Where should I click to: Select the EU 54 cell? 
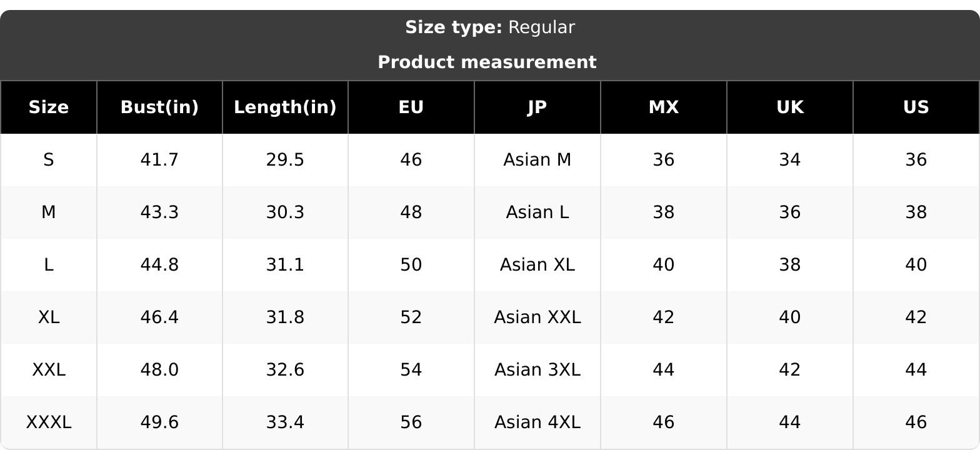pos(411,370)
